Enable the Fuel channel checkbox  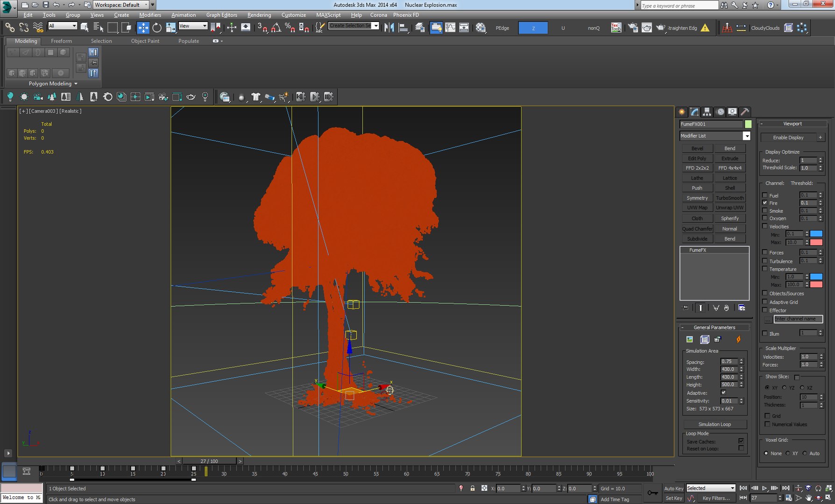pos(765,195)
